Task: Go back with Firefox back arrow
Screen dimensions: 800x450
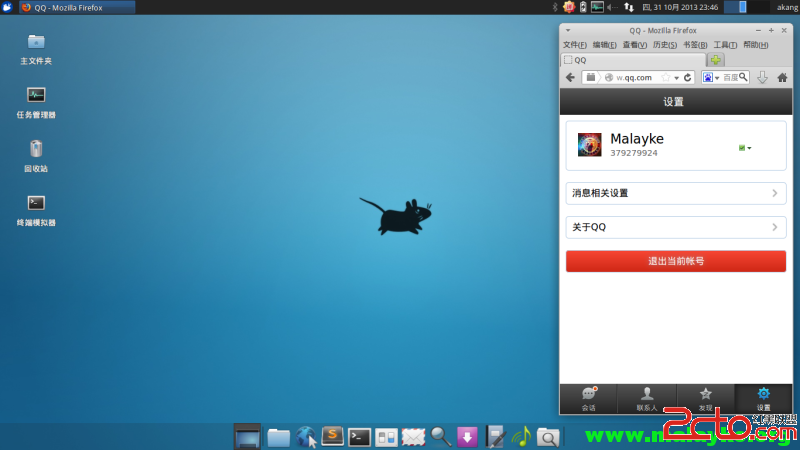Action: pos(570,78)
